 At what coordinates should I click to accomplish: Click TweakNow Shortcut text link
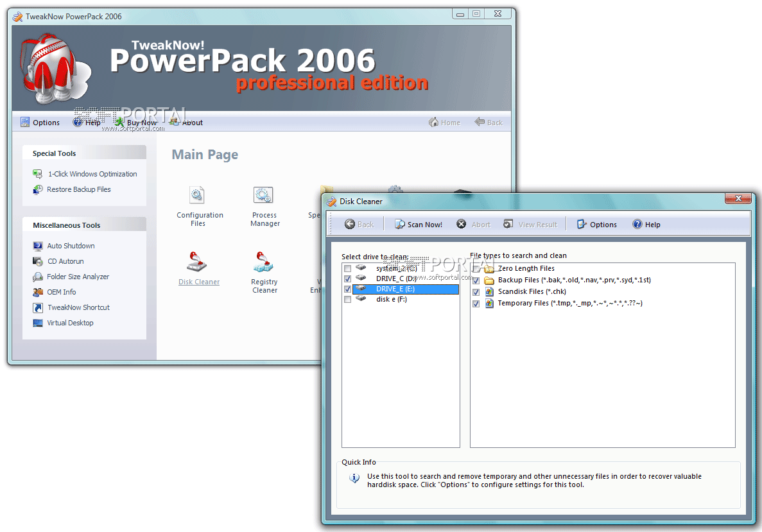coord(78,307)
